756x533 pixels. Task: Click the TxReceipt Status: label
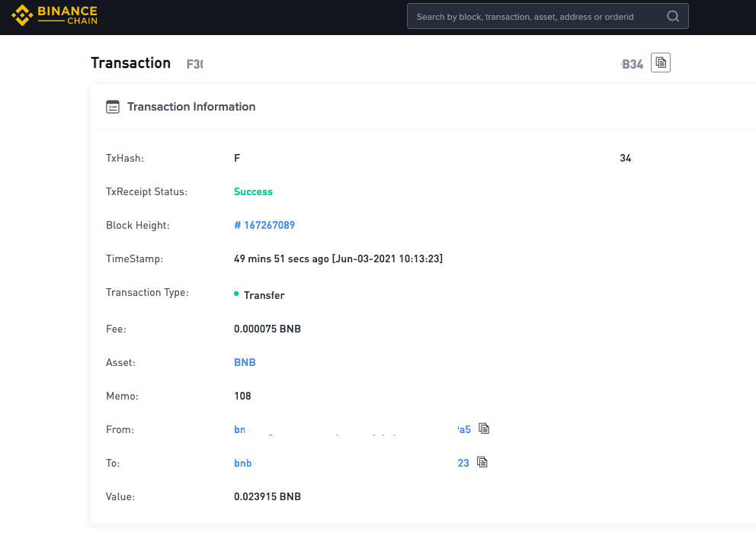[146, 191]
